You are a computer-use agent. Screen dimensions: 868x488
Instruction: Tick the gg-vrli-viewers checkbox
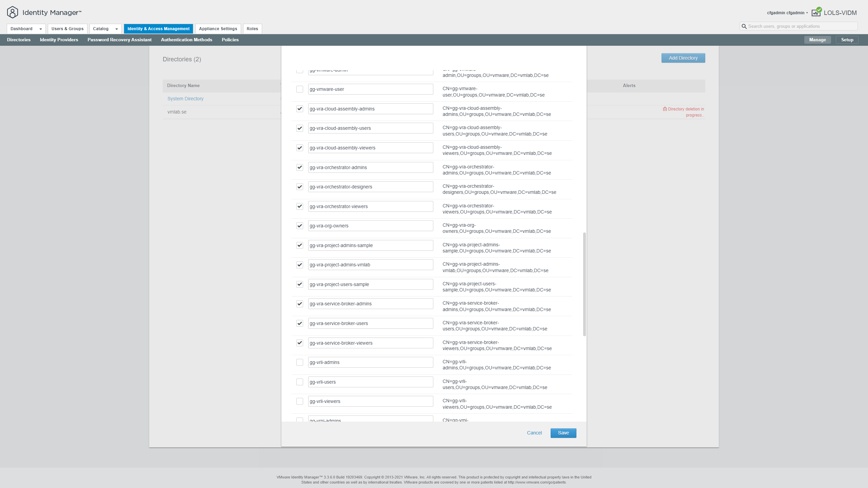[x=300, y=401]
